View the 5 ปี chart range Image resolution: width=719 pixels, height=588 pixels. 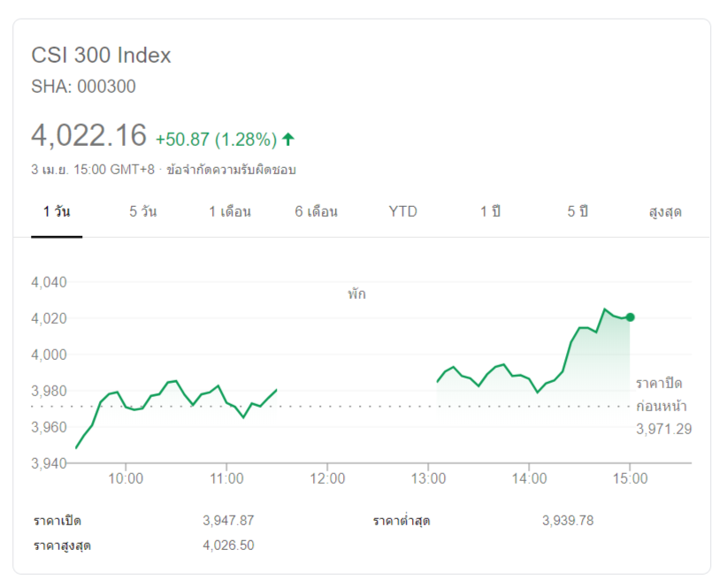[x=577, y=212]
